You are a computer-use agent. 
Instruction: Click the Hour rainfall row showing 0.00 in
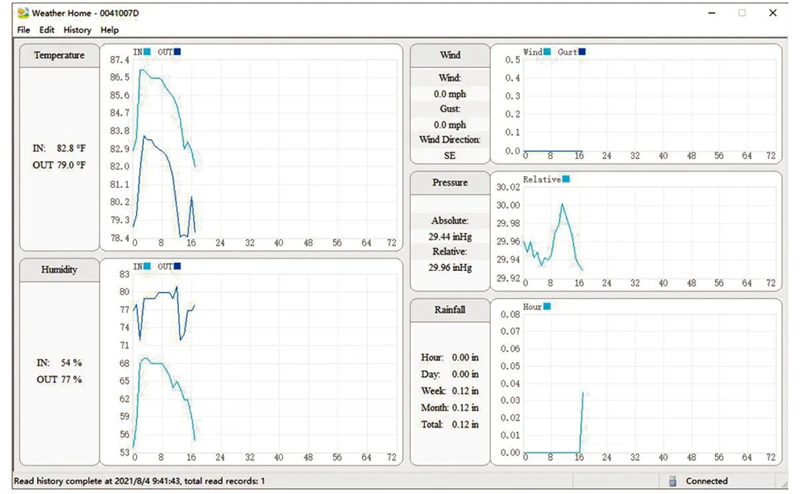pyautogui.click(x=449, y=358)
